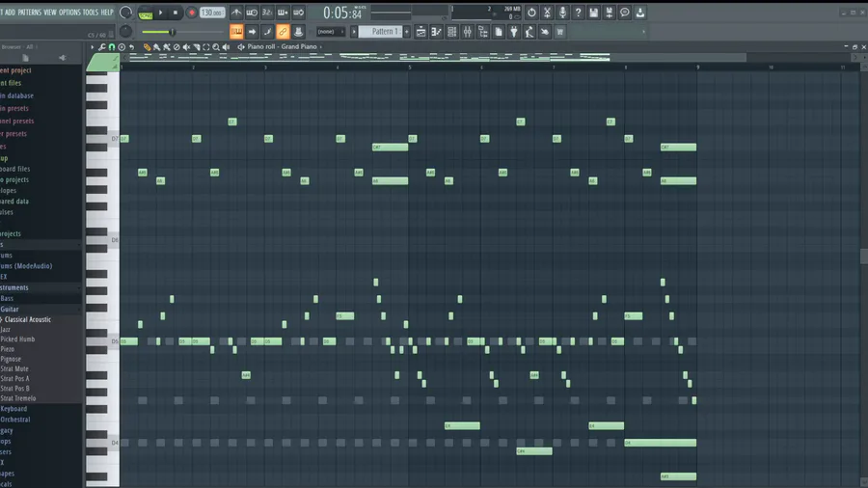Viewport: 868px width, 488px height.
Task: Add a new pattern with plus button
Action: (x=407, y=32)
